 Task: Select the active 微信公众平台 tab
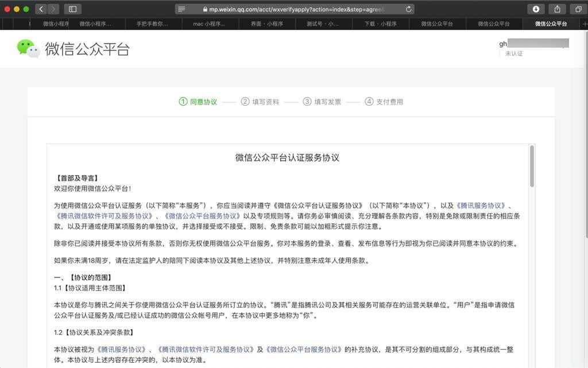point(551,24)
